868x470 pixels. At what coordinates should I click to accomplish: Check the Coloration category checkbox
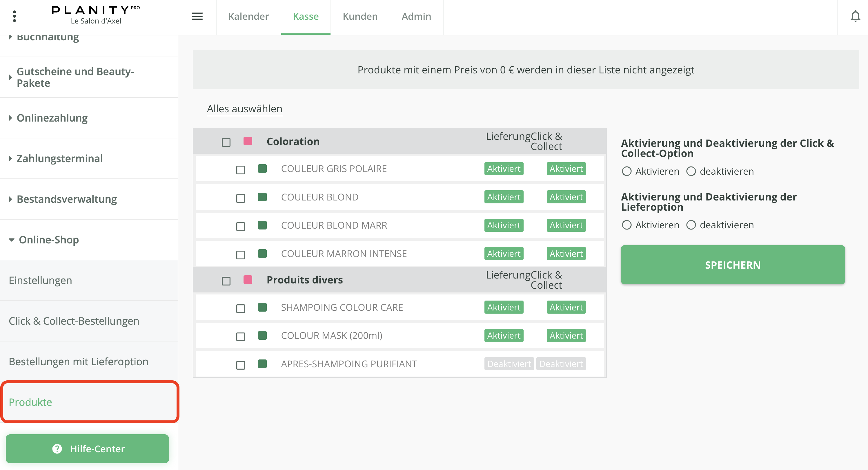point(226,142)
